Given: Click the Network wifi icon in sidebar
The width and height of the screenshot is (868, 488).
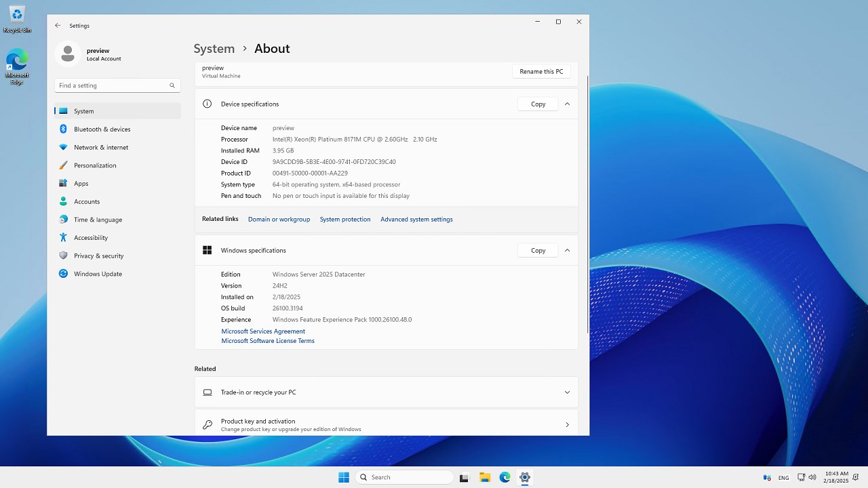Looking at the screenshot, I should 63,147.
